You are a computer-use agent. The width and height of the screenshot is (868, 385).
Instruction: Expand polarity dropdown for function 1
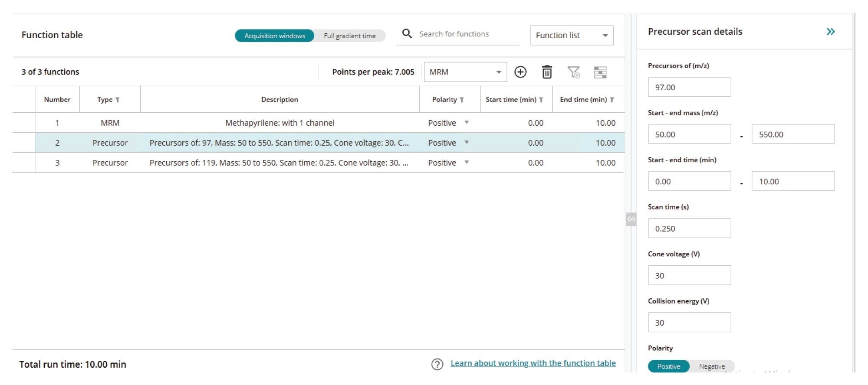[x=467, y=123]
